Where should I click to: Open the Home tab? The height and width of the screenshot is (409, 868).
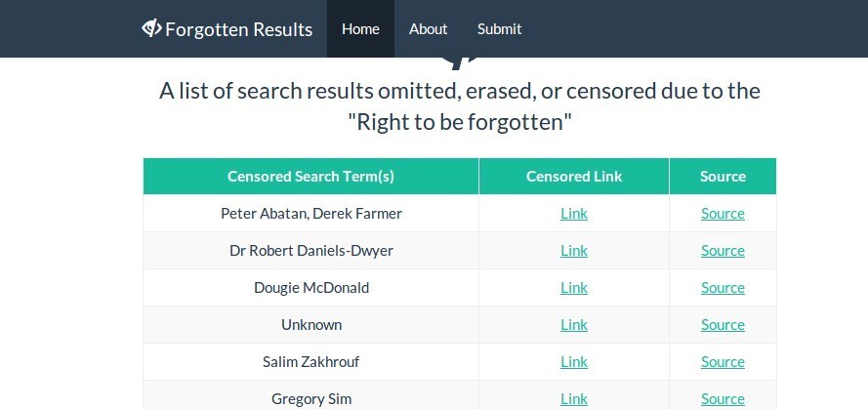pos(360,29)
